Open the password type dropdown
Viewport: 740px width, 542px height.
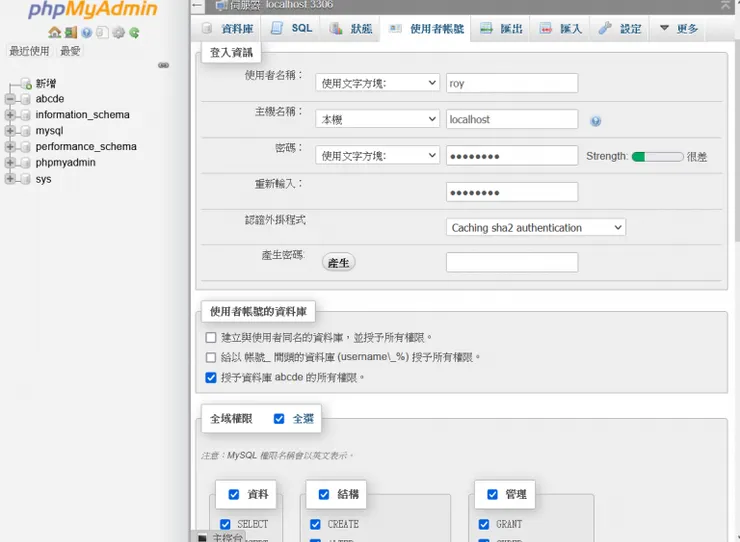coord(378,156)
